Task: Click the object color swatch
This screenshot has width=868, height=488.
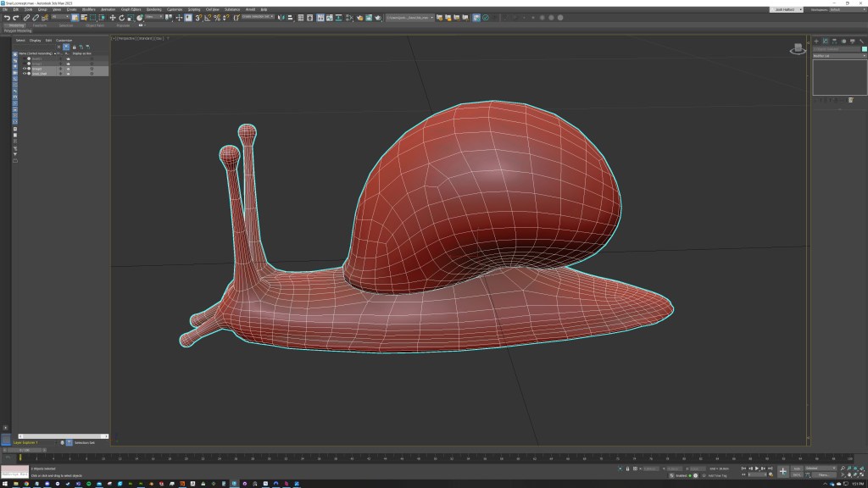Action: (864, 49)
